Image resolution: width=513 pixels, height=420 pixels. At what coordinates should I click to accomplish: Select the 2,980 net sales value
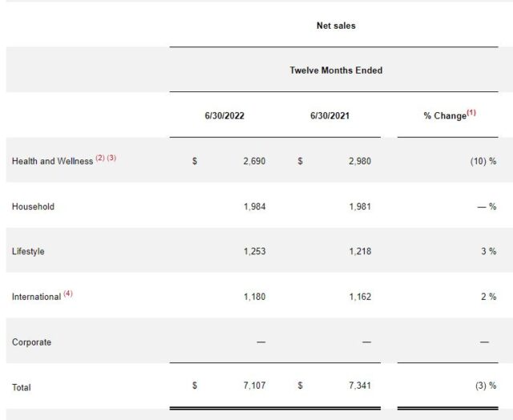(x=360, y=161)
